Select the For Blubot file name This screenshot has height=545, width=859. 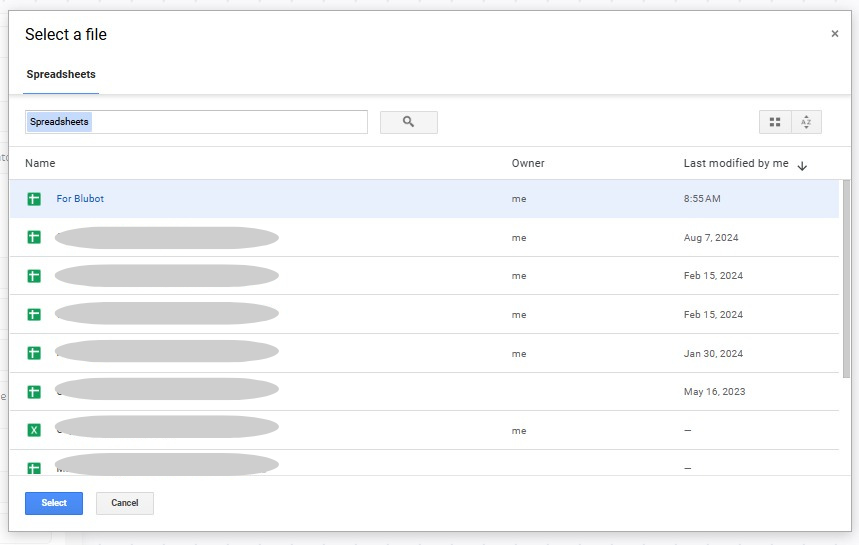pos(80,199)
